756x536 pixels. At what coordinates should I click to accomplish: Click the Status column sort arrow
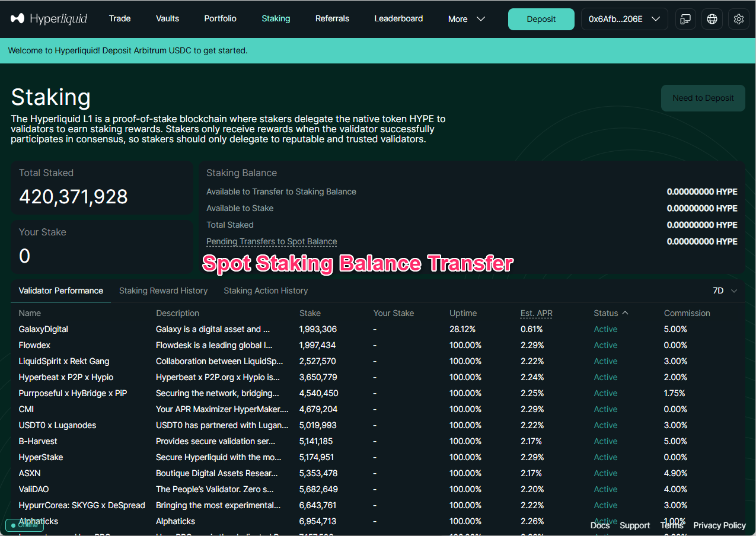625,313
